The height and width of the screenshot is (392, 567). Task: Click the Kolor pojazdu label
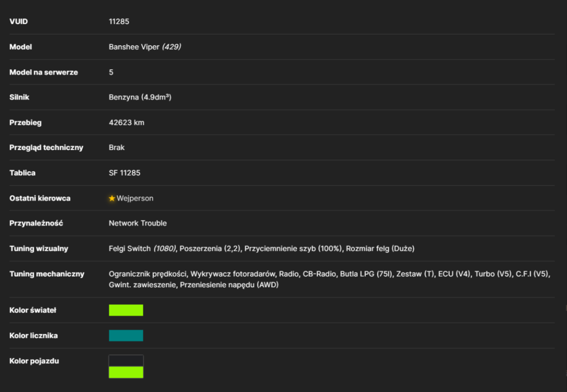(34, 361)
